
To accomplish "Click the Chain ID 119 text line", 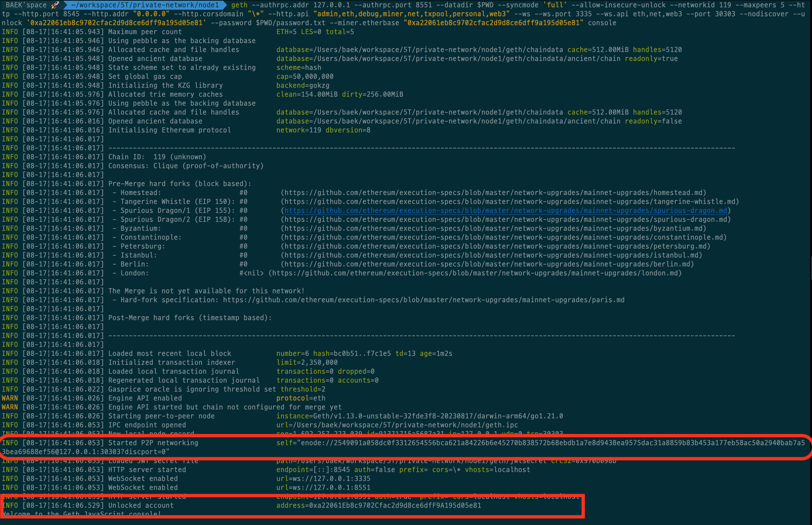I will pos(157,157).
